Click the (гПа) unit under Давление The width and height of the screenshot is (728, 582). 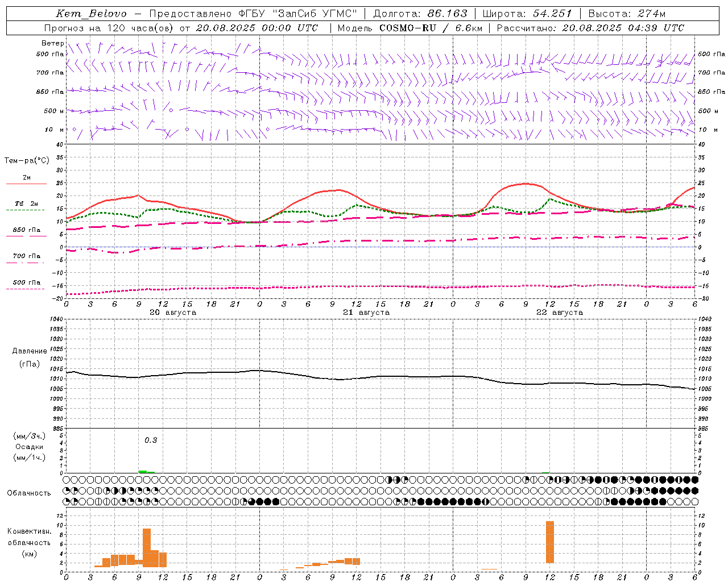coord(30,364)
